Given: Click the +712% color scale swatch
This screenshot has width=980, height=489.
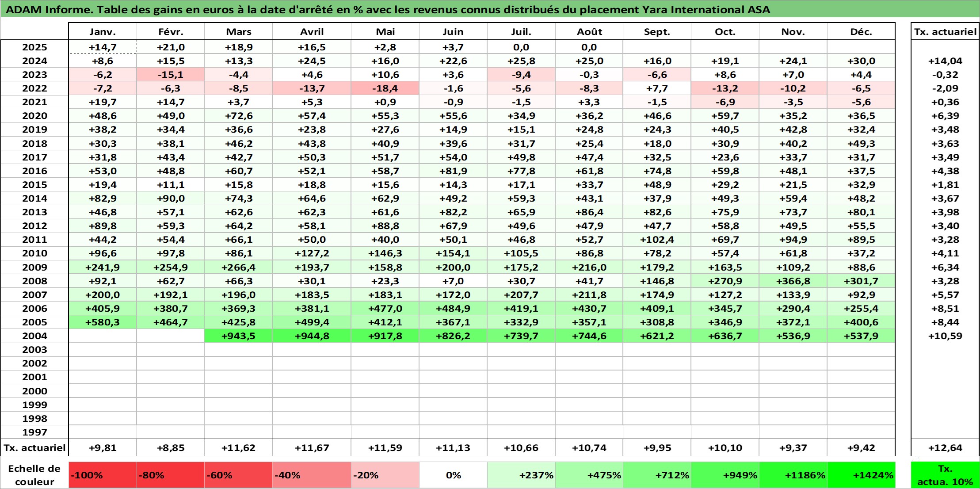Looking at the screenshot, I should click(x=657, y=475).
